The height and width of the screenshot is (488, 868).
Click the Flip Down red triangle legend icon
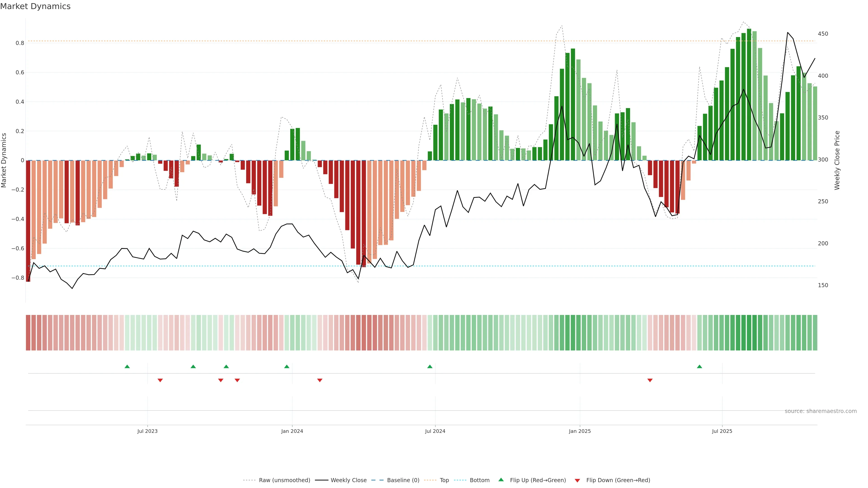(x=577, y=480)
